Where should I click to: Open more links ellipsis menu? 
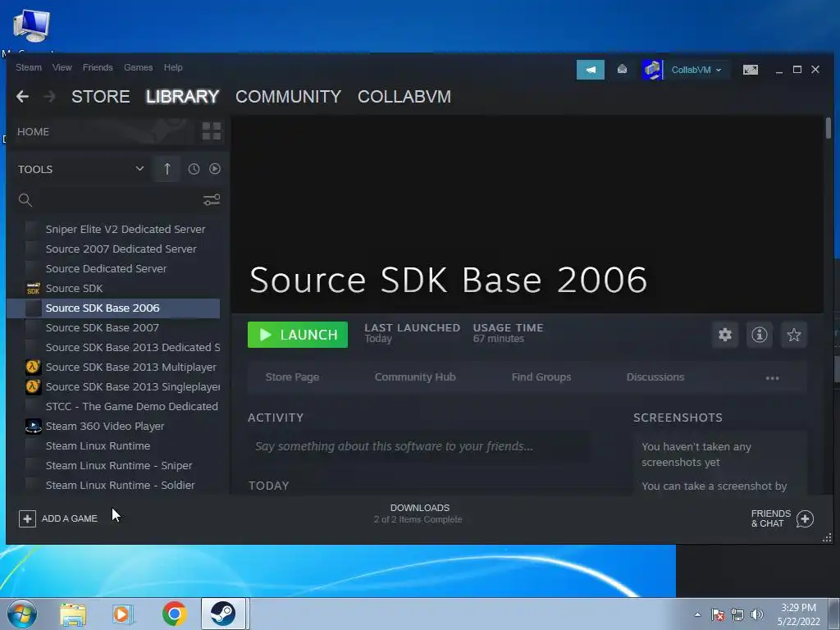click(x=772, y=377)
